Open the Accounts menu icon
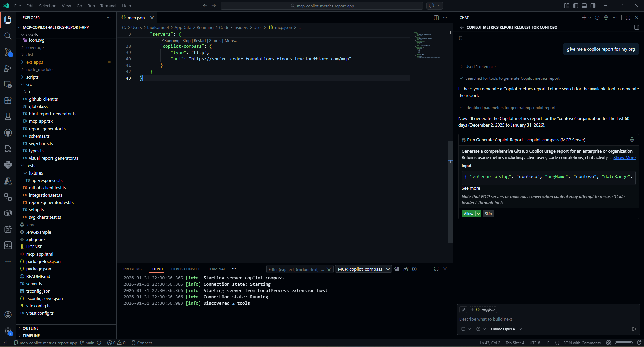This screenshot has width=644, height=347. (x=8, y=315)
